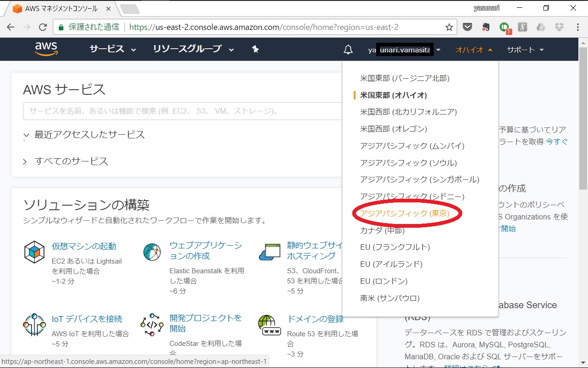Open the Chrome three-dot menu
The height and width of the screenshot is (368, 588).
(577, 27)
